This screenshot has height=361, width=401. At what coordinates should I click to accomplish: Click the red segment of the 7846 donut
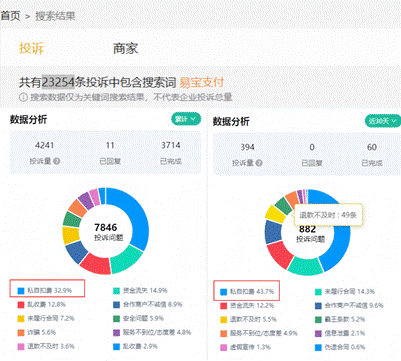pos(97,263)
